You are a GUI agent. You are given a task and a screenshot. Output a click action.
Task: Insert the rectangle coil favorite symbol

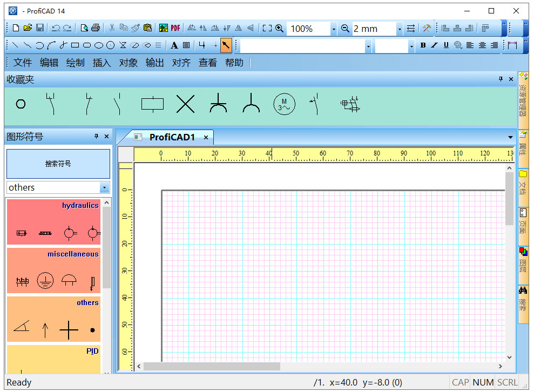153,104
